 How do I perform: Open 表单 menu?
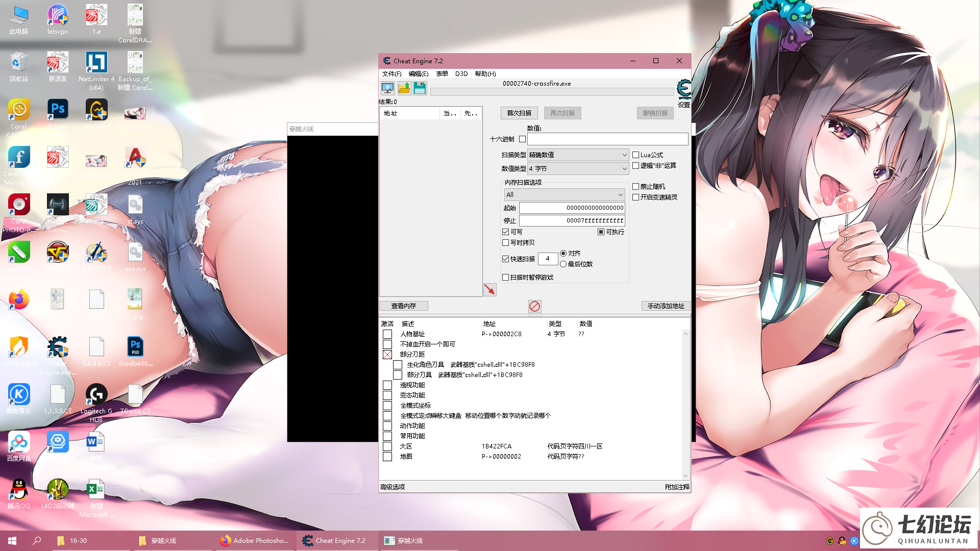coord(442,73)
